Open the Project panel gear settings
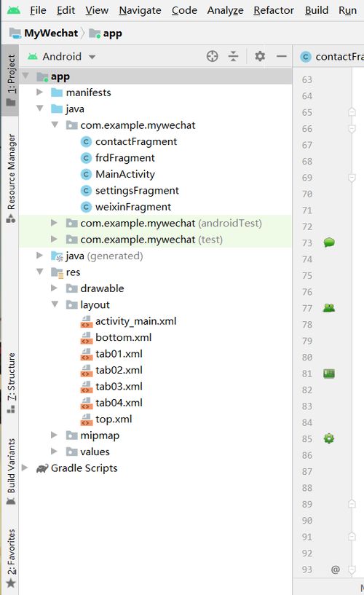 260,56
